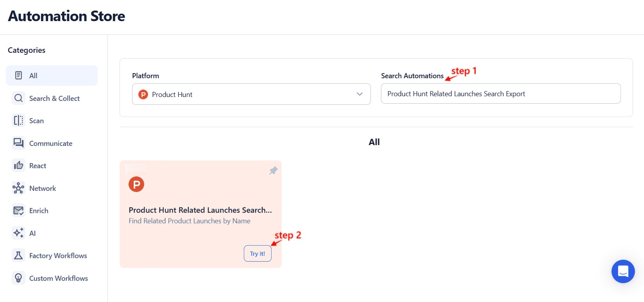Expand the Product Hunt platform selector chevron

(x=359, y=94)
